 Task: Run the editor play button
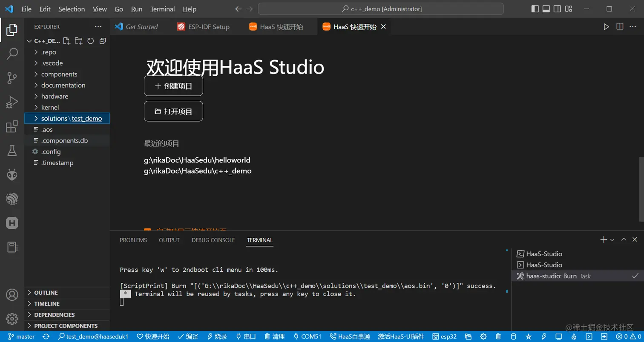point(606,27)
